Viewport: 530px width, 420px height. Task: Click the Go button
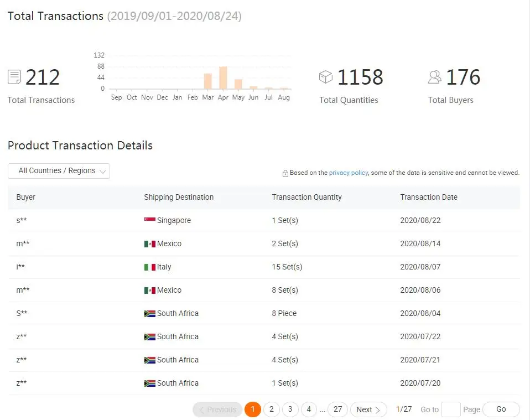click(501, 409)
